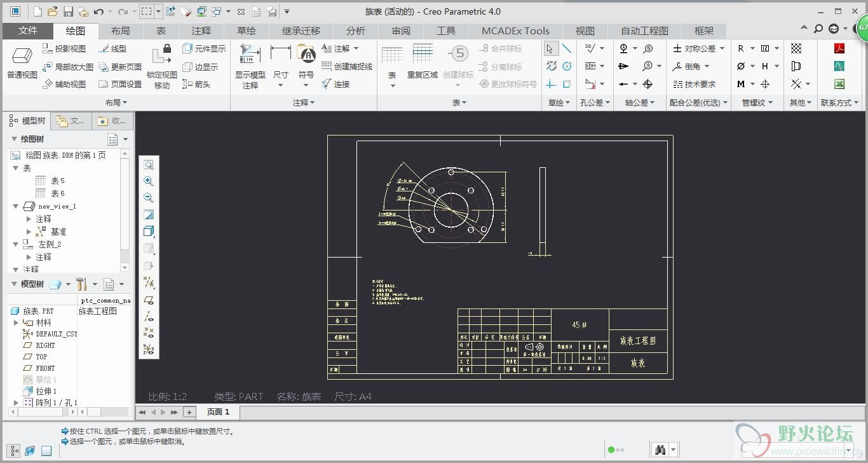Click the hatch pattern icon in 其他
Viewport: 868px width, 463px height.
(796, 48)
